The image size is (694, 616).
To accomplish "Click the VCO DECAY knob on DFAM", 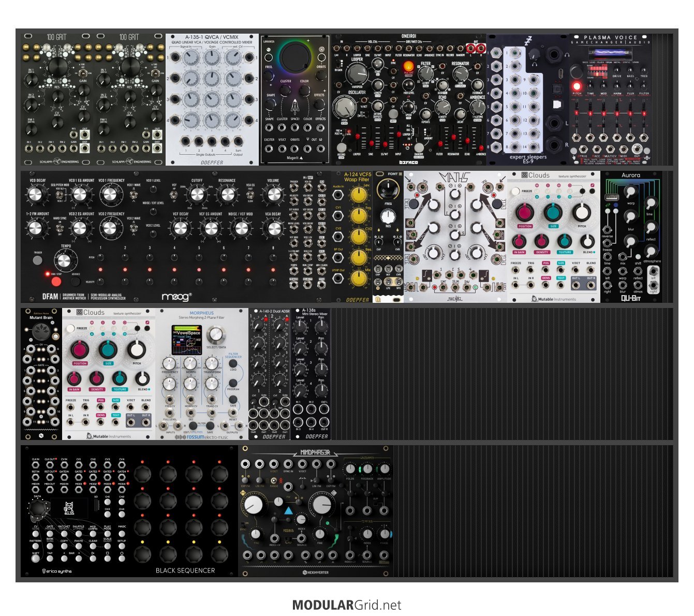I will [35, 194].
